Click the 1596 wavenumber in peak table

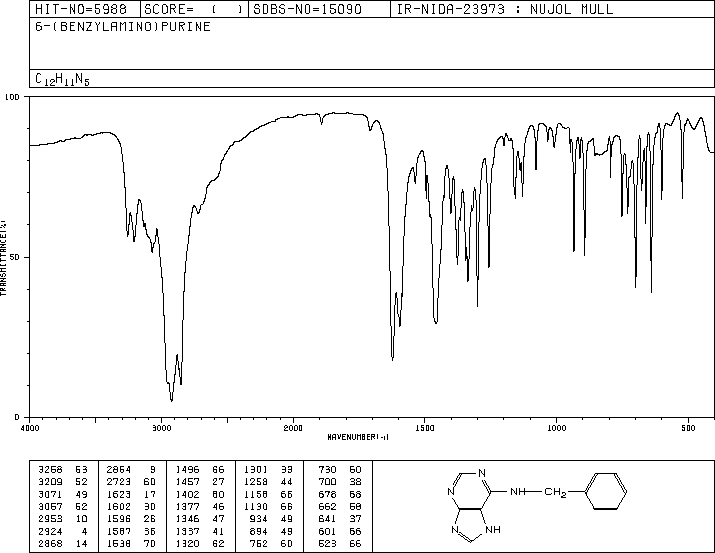pos(119,519)
